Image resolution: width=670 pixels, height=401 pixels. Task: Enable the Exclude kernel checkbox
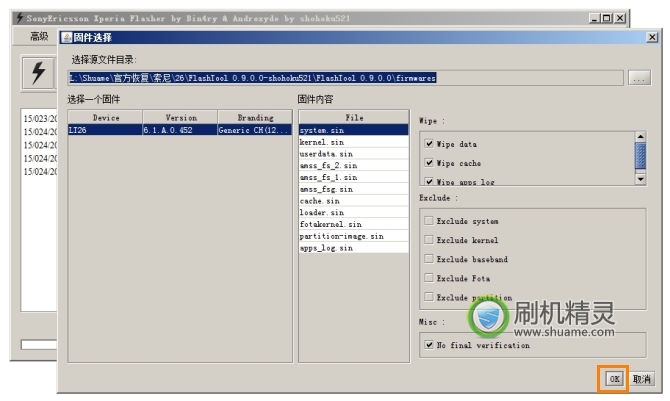tap(429, 240)
